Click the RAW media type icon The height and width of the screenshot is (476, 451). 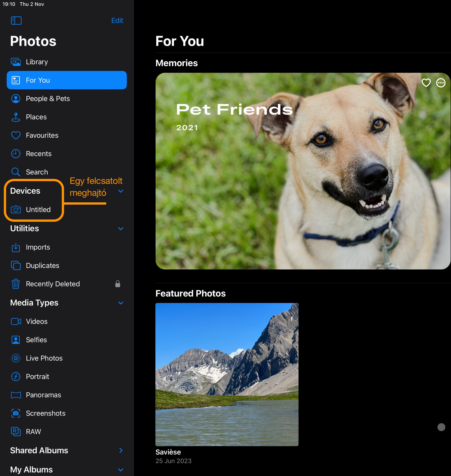(16, 432)
